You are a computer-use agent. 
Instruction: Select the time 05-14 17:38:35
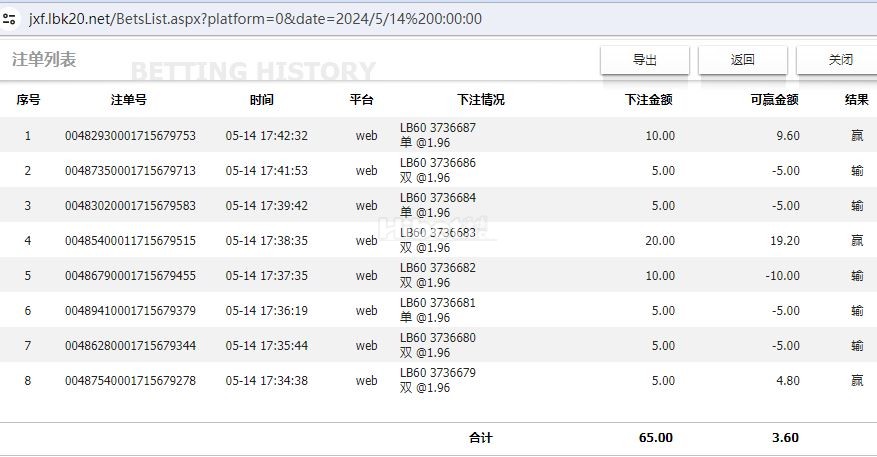pyautogui.click(x=267, y=241)
